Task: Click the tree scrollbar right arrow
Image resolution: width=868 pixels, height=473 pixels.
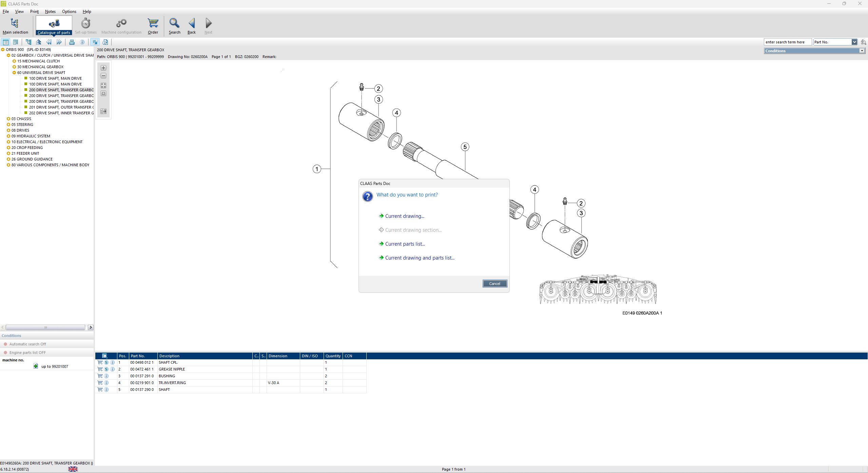Action: point(91,327)
